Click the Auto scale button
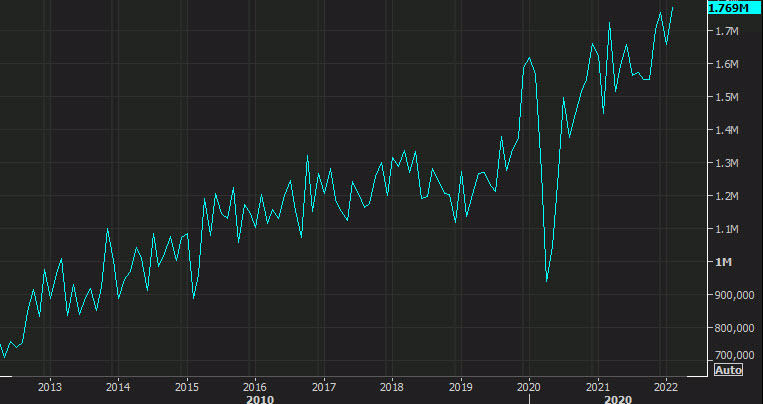Viewport: 763px width, 404px height. coord(728,370)
